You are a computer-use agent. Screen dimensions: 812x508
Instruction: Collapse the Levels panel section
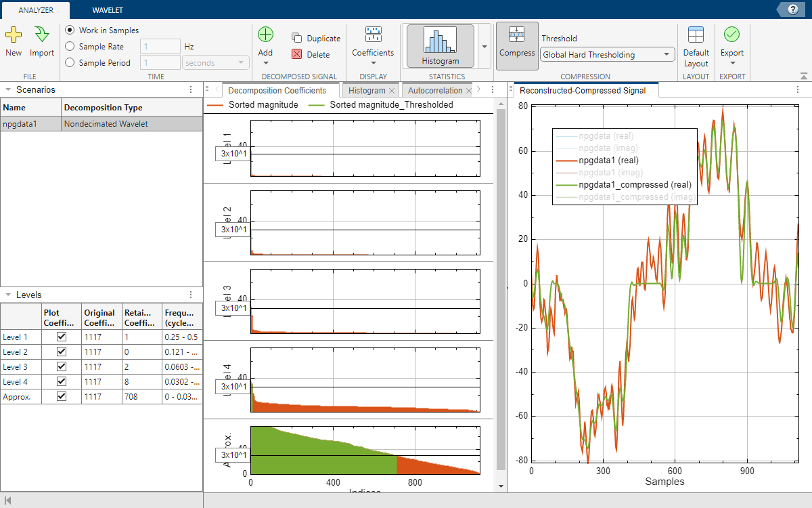click(x=7, y=295)
